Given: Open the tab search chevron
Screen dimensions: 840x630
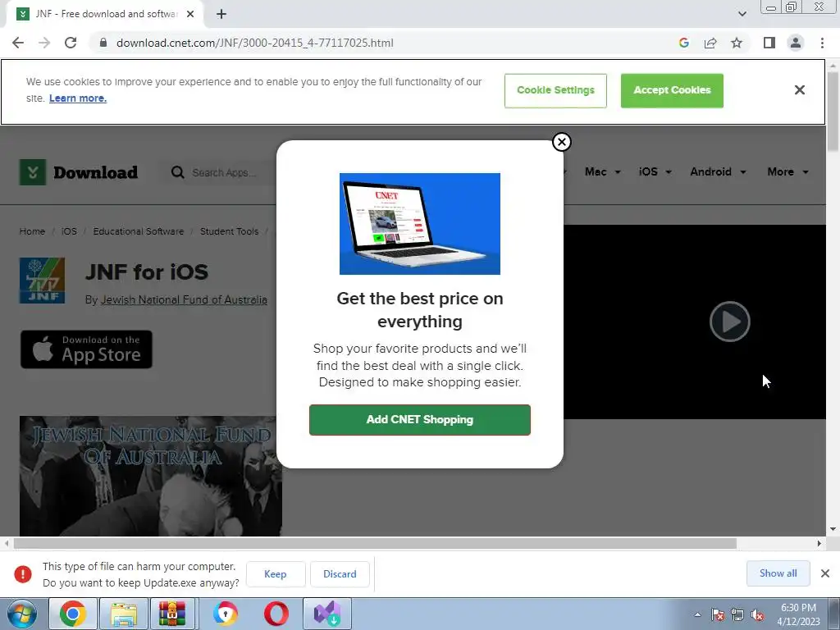Looking at the screenshot, I should click(742, 14).
